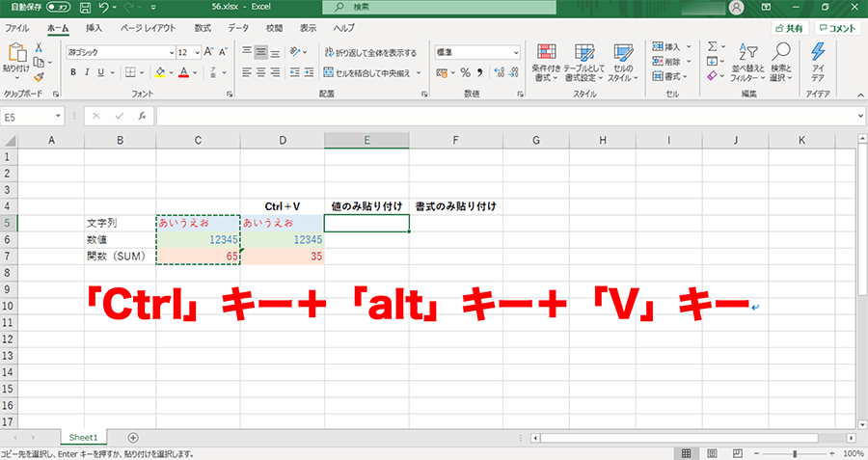Apply the yellow fill color
Screen dimensions: 868x460
(160, 72)
